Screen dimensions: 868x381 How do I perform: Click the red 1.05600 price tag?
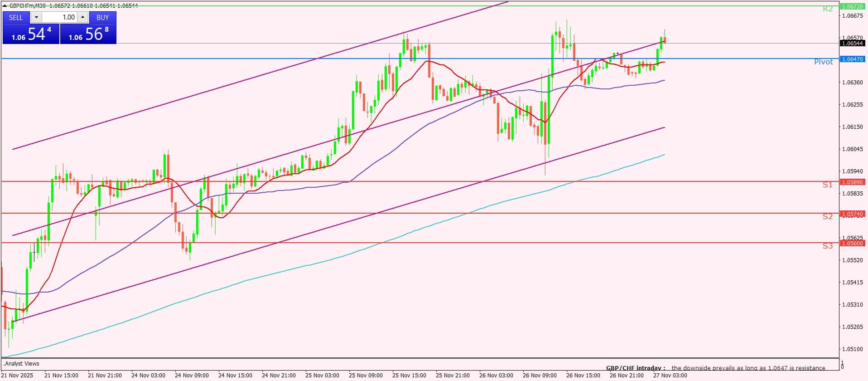pos(852,243)
